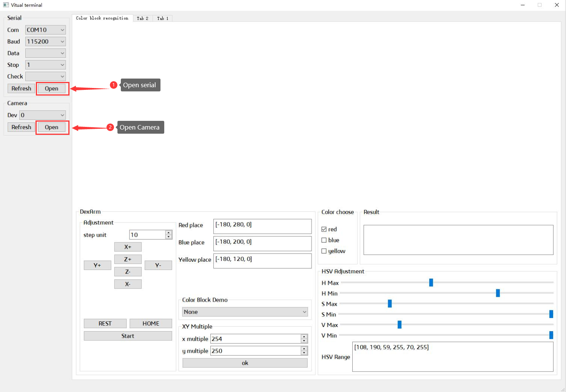The height and width of the screenshot is (392, 566).
Task: Increase x multiple with up arrow
Action: pyautogui.click(x=304, y=337)
